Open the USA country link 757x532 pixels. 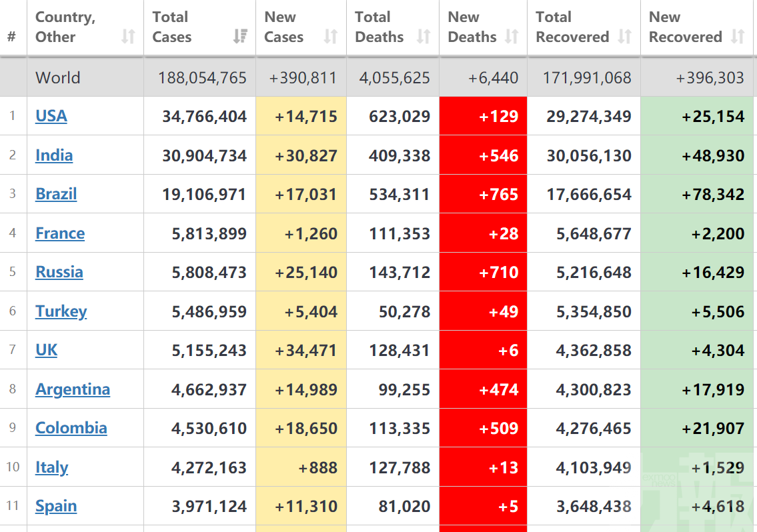coord(51,116)
